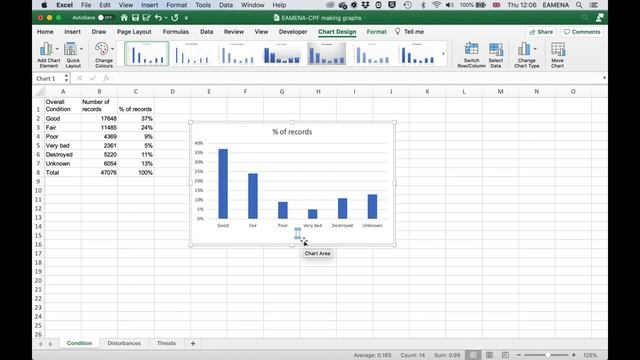
Task: Open the quick access toolbar customize arrow
Action: coord(186,18)
